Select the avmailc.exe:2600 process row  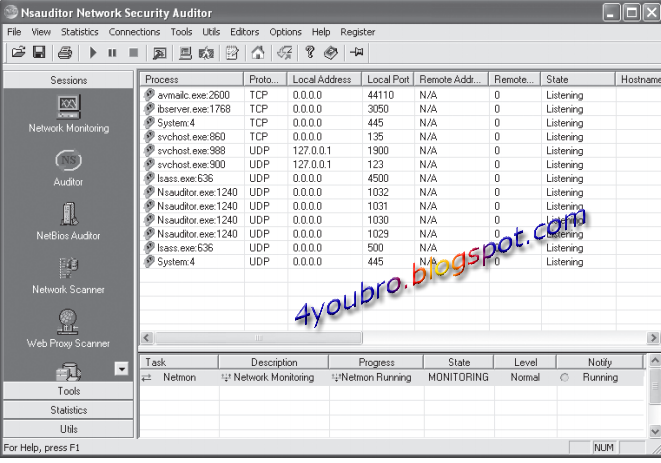point(400,95)
